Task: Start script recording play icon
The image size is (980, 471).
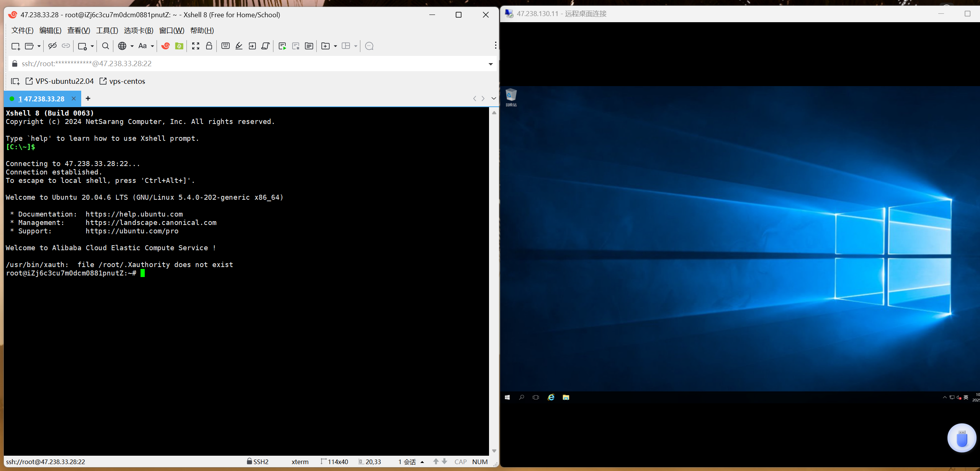Action: (x=282, y=46)
